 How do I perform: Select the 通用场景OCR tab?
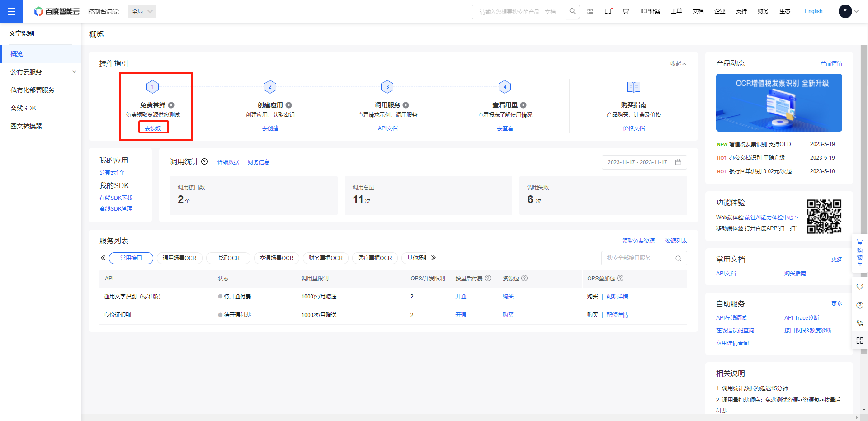coord(179,258)
